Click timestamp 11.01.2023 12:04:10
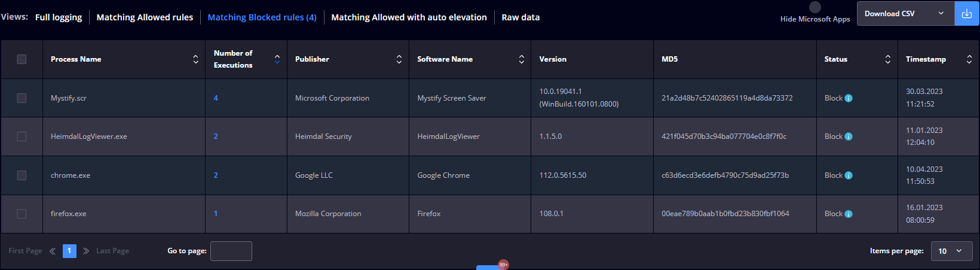 924,136
